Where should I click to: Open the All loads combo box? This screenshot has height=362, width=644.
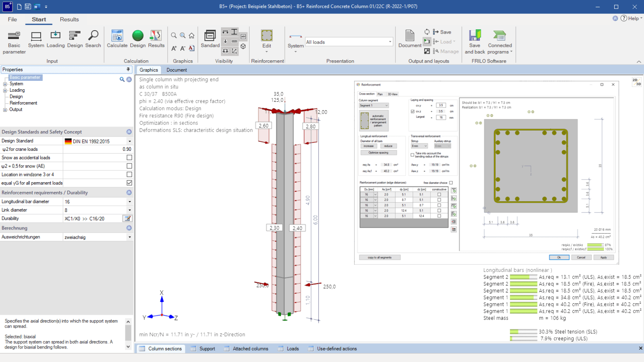(349, 42)
